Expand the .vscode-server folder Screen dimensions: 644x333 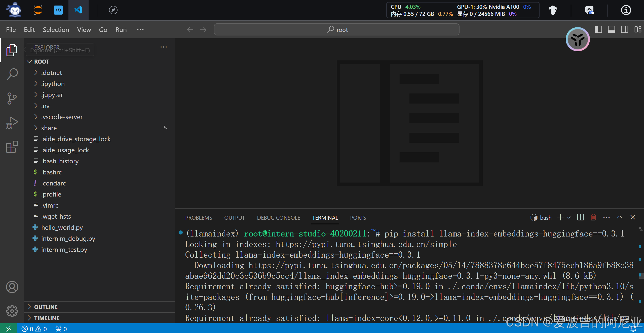point(62,117)
